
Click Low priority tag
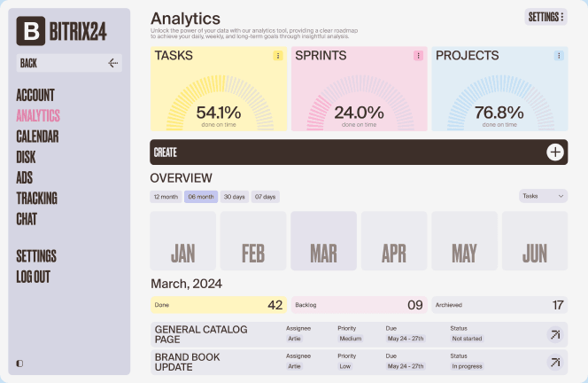click(345, 366)
